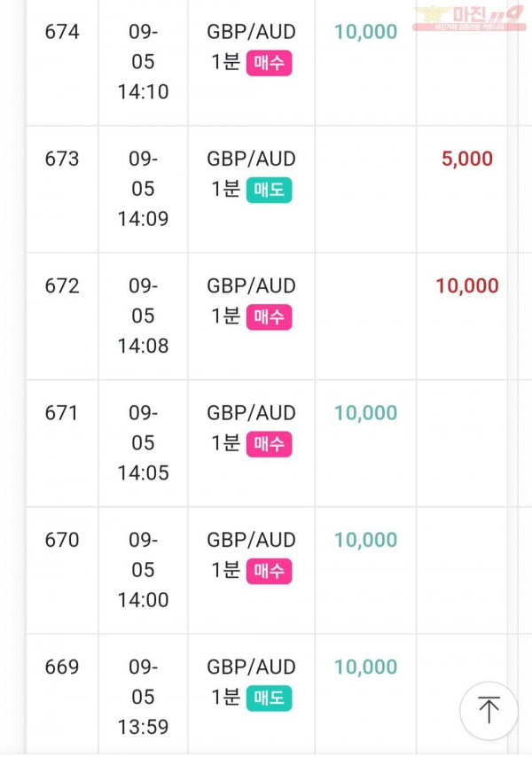Screen dimensions: 532x757
Task: Click the 09-05 14:00 timestamp cell
Action: (143, 570)
